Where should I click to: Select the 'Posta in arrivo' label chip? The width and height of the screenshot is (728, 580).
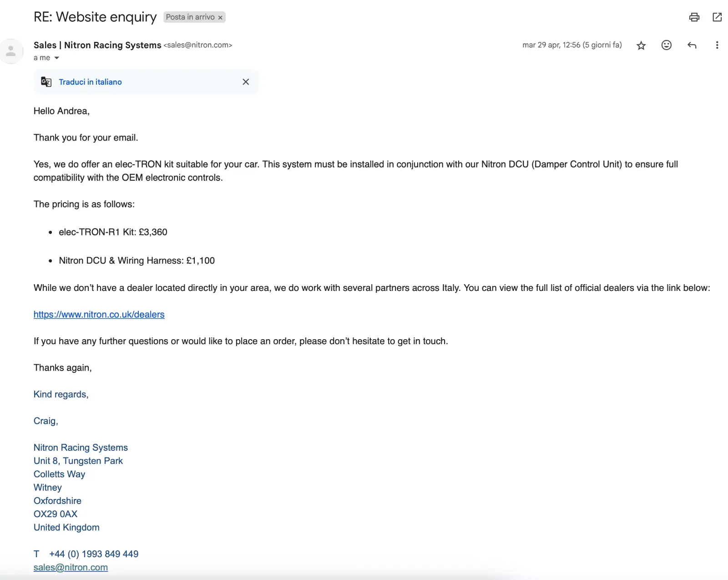click(x=190, y=17)
